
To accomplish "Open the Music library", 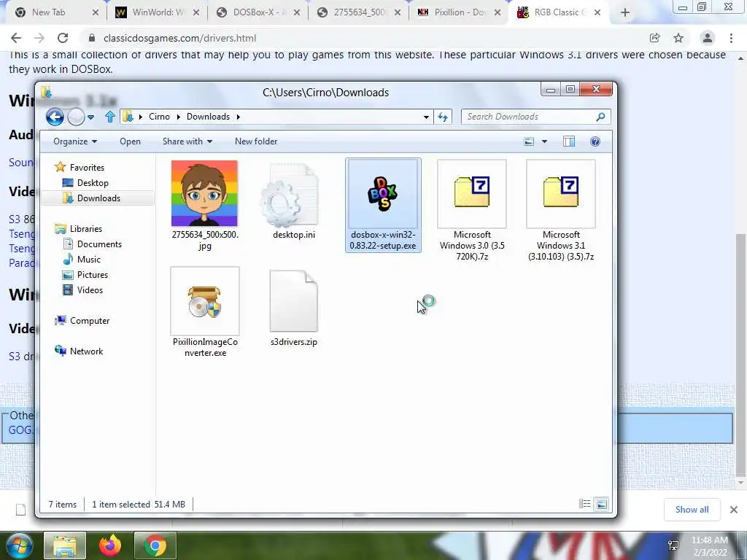I will (88, 260).
